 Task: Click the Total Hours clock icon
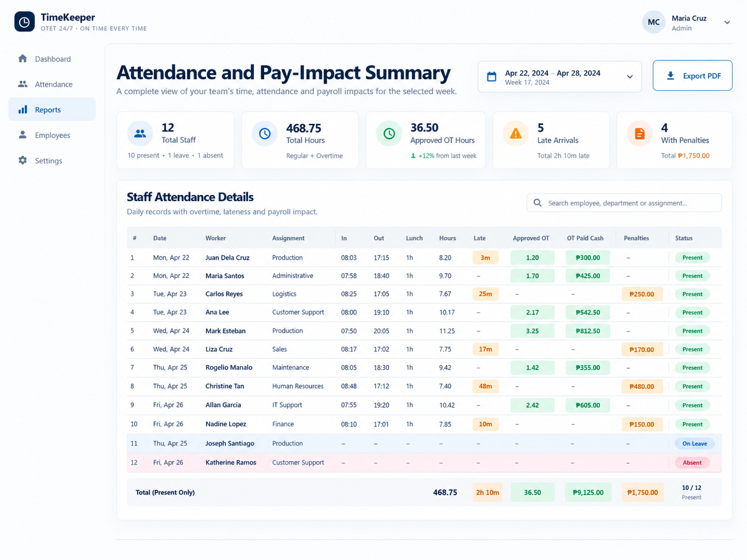[x=265, y=134]
